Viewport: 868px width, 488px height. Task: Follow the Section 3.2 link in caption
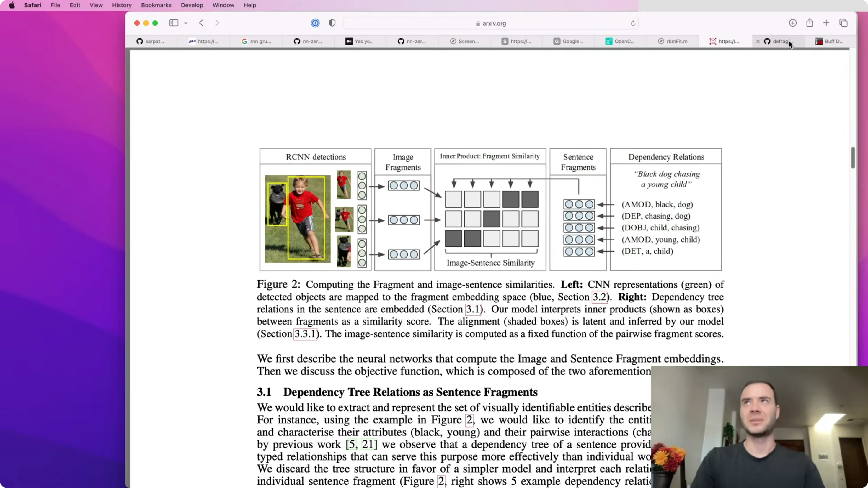(600, 297)
